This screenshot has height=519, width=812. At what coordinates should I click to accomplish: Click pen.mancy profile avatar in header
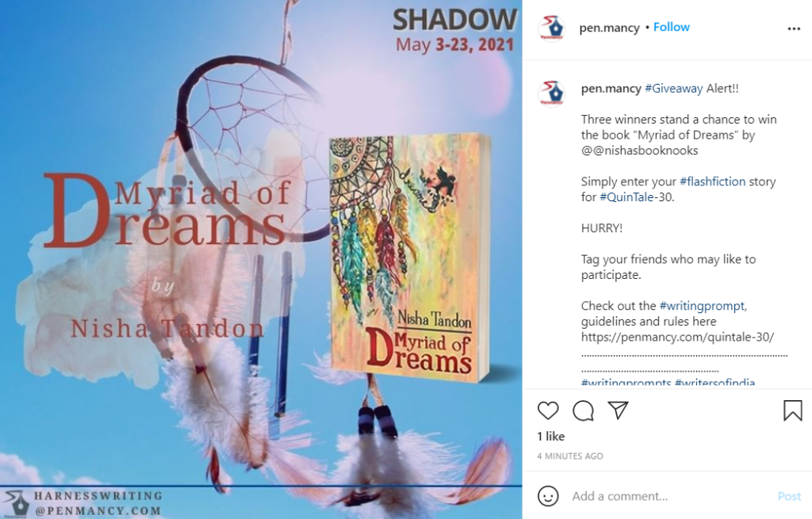[x=552, y=28]
